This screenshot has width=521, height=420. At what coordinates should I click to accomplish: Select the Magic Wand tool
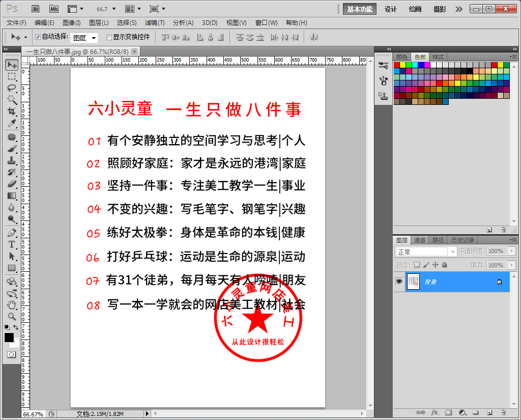[12, 99]
